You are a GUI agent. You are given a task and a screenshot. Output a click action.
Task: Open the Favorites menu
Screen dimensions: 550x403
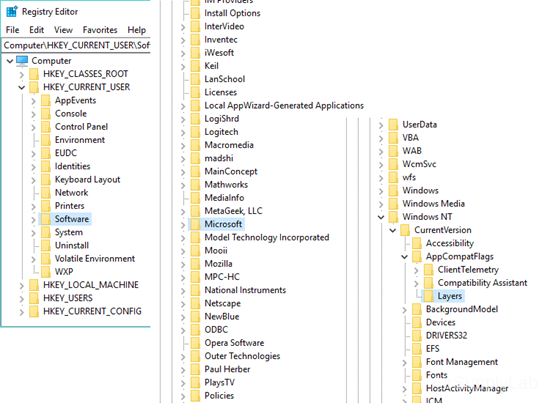click(100, 30)
